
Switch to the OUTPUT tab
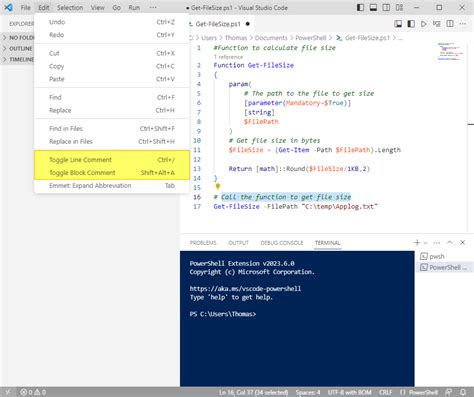click(238, 243)
